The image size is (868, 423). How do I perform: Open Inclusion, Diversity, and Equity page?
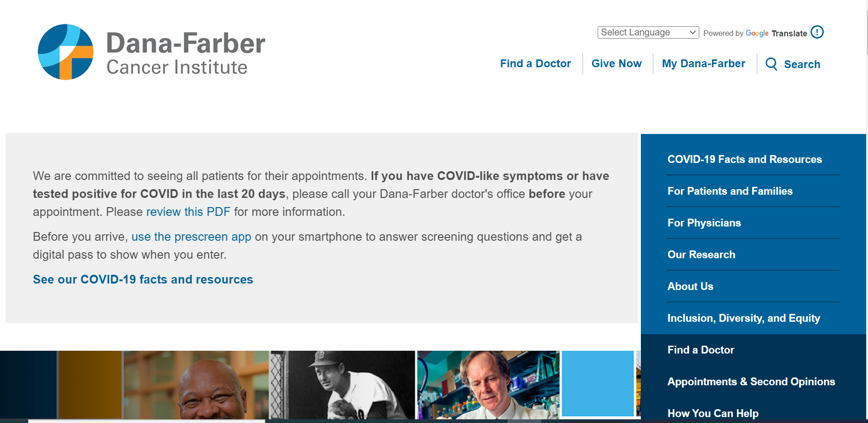(x=743, y=318)
